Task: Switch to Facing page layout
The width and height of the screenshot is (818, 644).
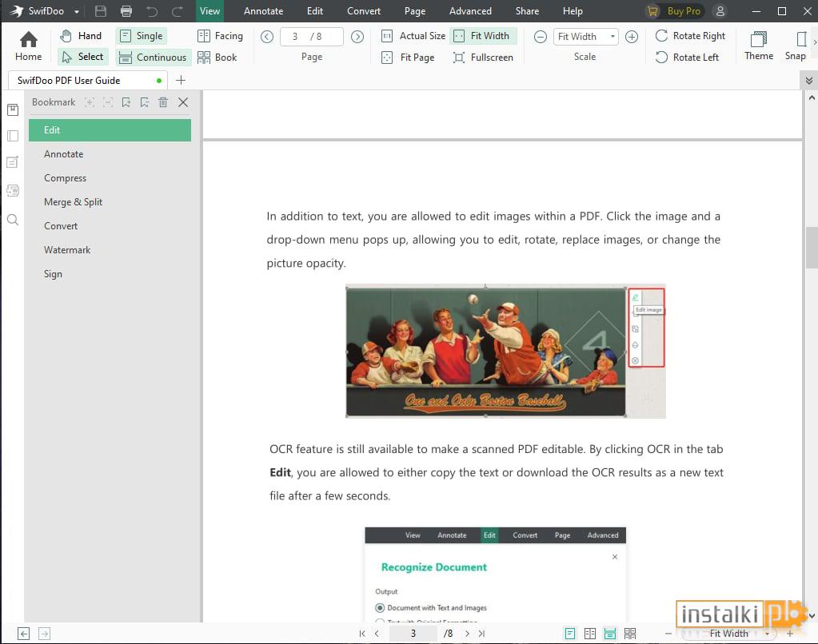Action: point(220,35)
